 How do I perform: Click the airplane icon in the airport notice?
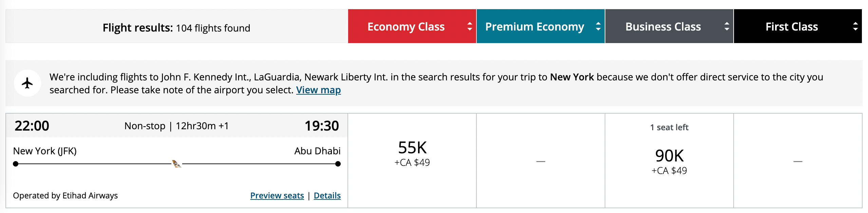[x=27, y=83]
